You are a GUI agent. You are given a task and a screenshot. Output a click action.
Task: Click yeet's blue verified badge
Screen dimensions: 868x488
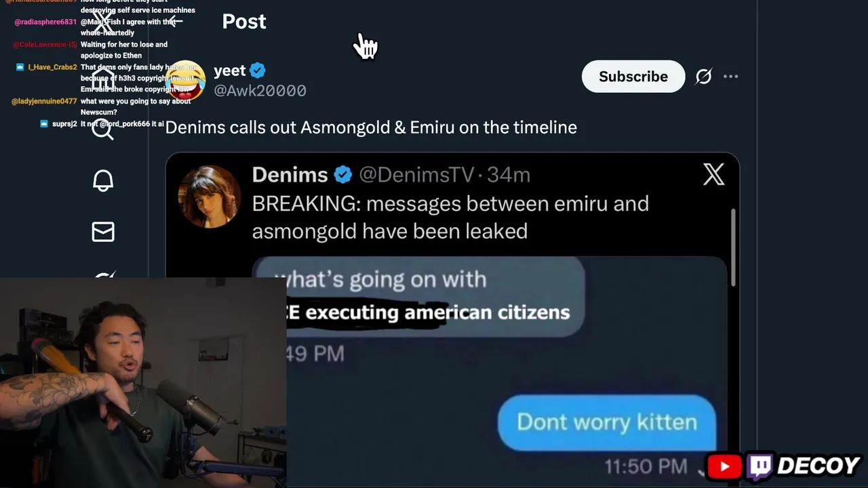tap(257, 70)
